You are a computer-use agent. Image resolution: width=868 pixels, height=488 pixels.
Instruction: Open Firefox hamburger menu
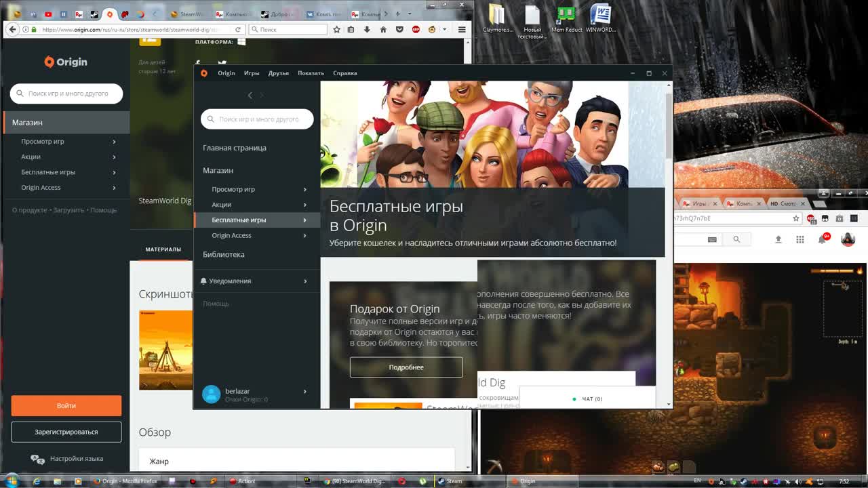pyautogui.click(x=462, y=30)
